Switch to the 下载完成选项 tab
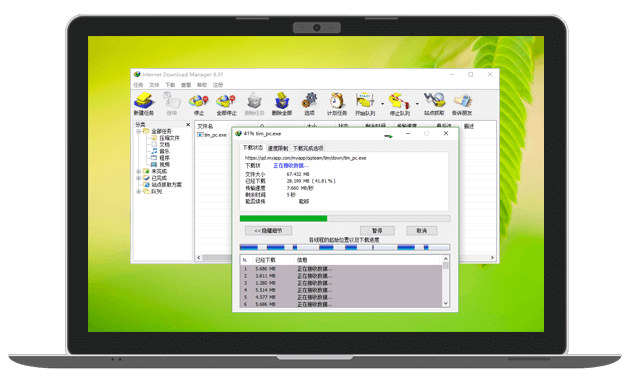This screenshot has height=380, width=630. tap(308, 148)
